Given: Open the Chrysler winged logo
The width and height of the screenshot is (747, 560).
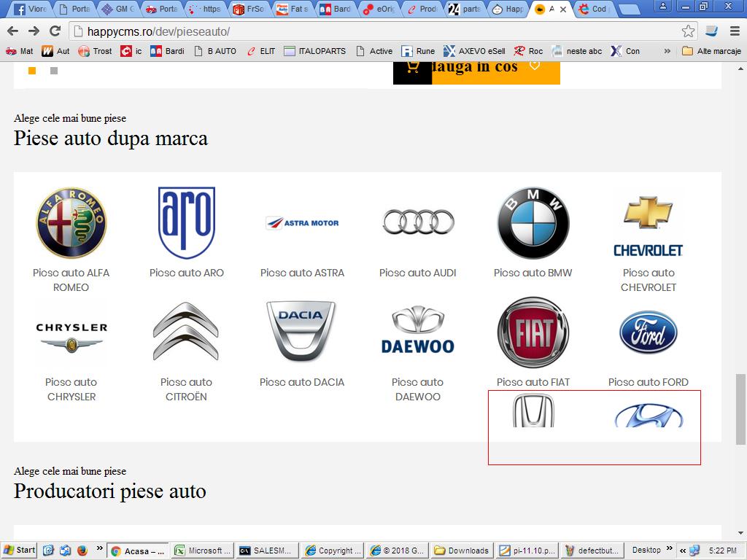Looking at the screenshot, I should [x=71, y=337].
